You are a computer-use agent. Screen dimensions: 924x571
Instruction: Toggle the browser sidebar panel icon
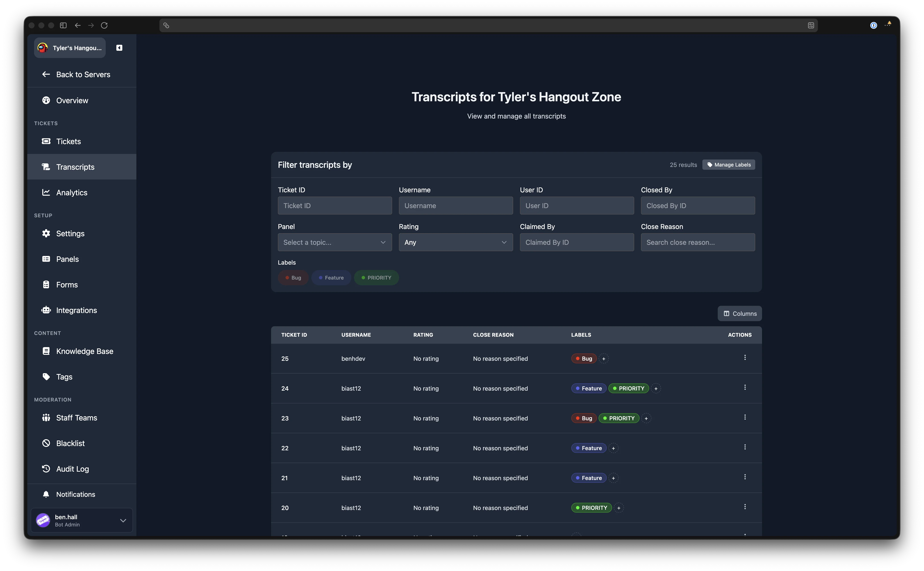pos(64,25)
